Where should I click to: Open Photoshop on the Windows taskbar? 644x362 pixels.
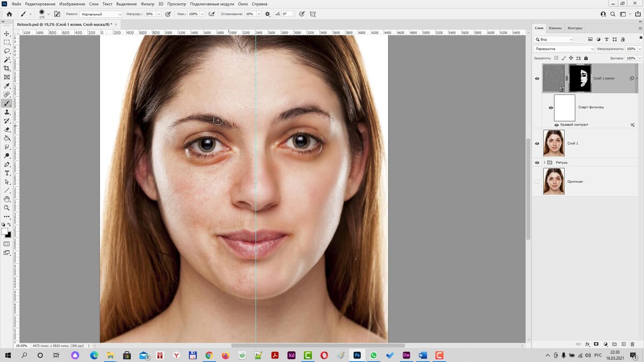click(357, 355)
